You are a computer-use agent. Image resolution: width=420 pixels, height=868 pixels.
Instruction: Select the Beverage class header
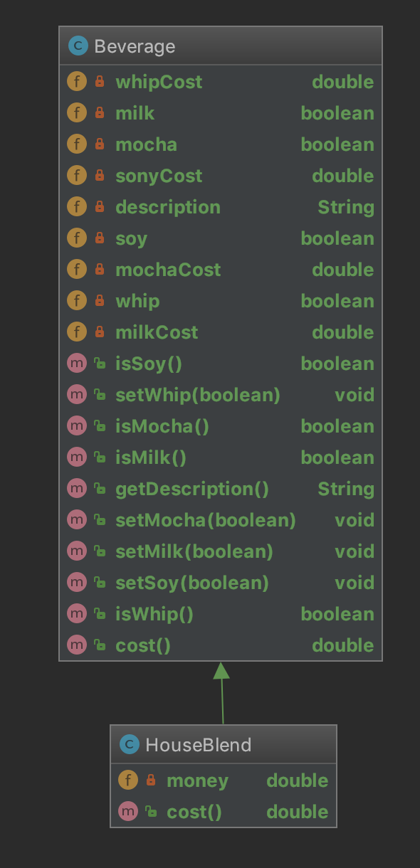[221, 46]
